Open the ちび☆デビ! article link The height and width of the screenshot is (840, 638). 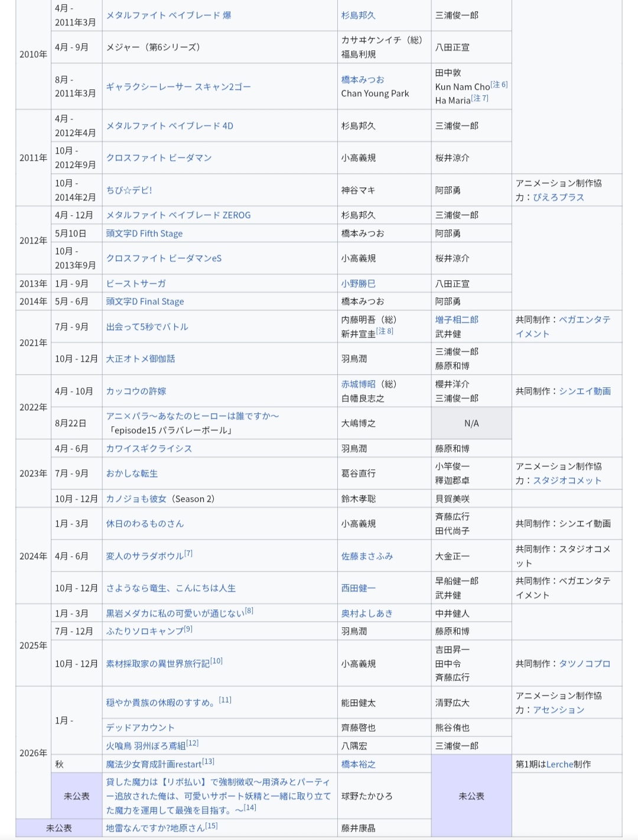coord(129,190)
